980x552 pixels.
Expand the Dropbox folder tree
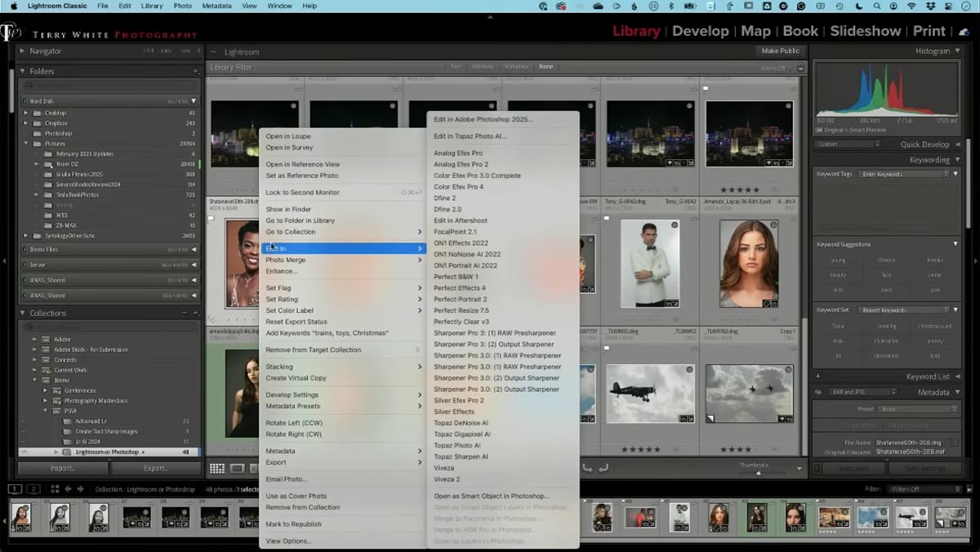pos(26,123)
